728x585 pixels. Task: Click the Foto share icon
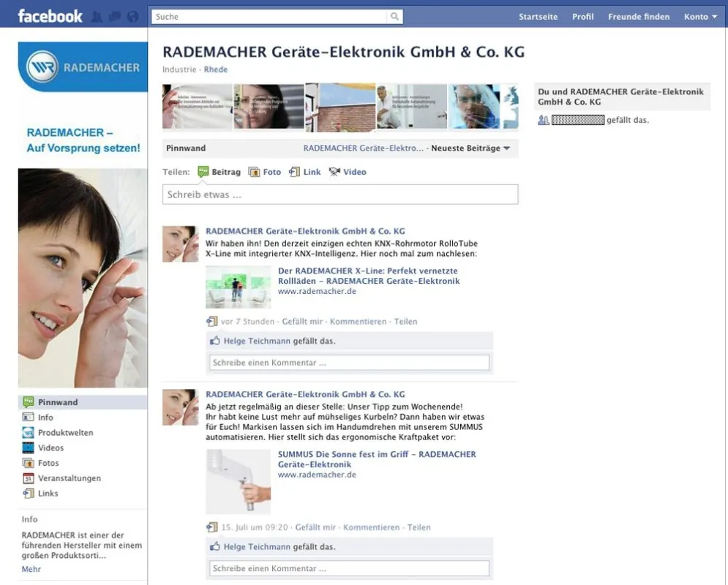tap(254, 172)
